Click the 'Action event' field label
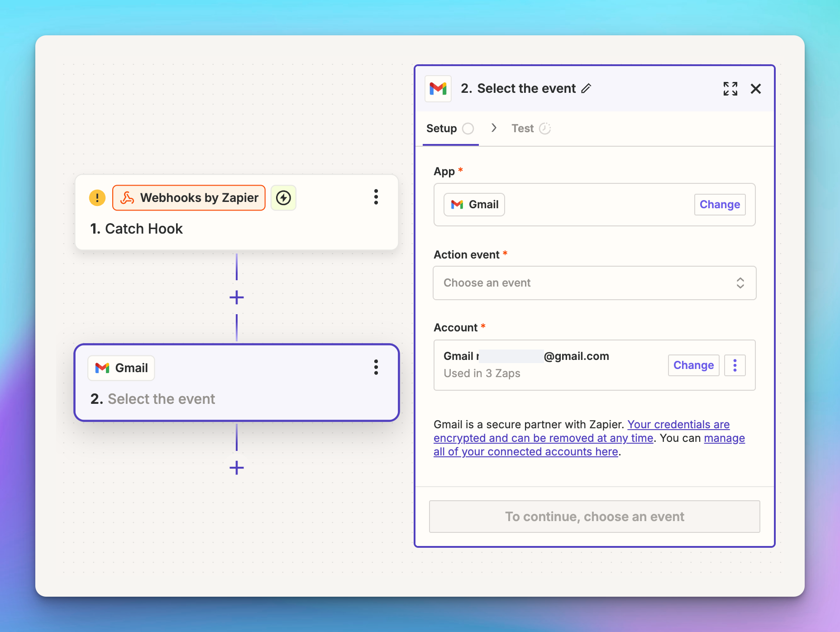840x632 pixels. (x=467, y=255)
